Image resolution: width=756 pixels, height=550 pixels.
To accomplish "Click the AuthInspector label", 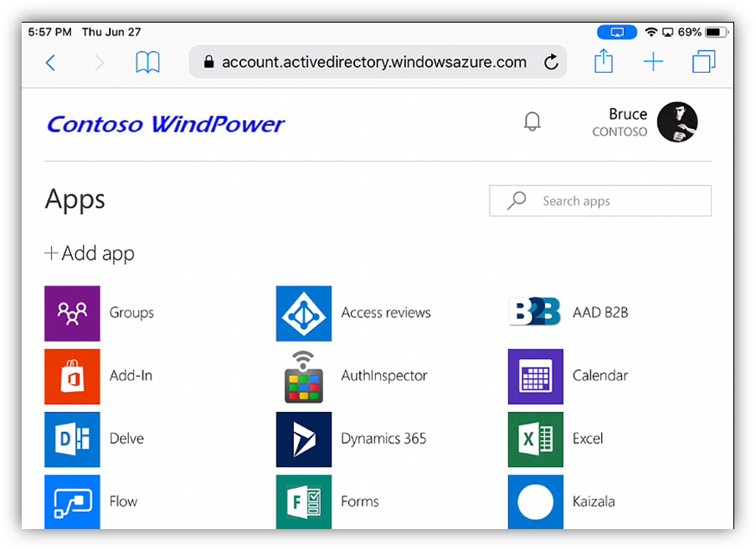I will (384, 376).
